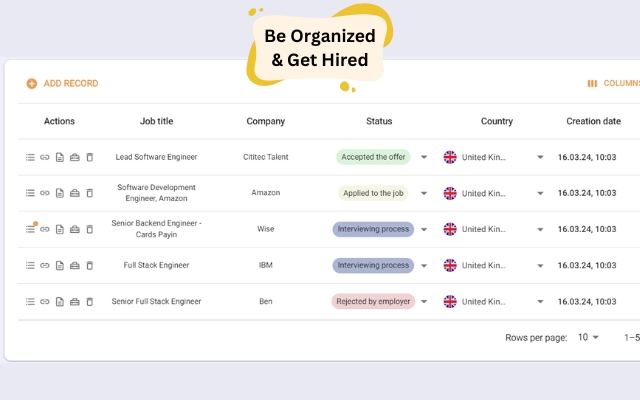Click Interviewing process badge in IBM row

[x=373, y=266]
